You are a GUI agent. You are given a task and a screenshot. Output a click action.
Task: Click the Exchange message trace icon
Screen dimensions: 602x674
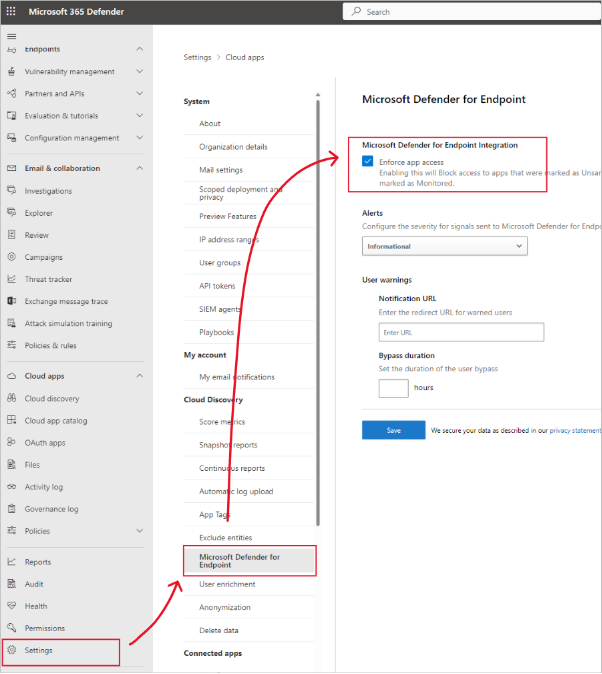[12, 301]
